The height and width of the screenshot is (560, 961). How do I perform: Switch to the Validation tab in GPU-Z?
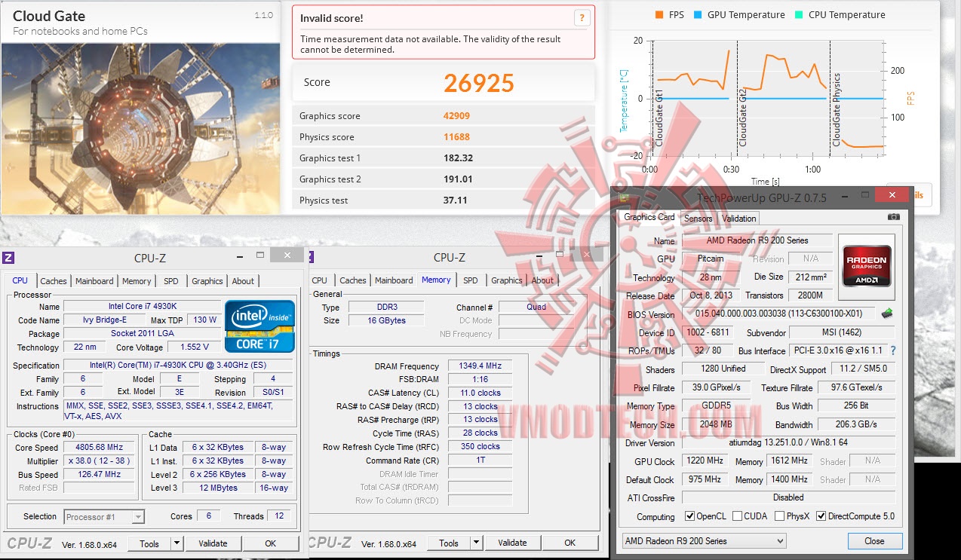(x=739, y=219)
